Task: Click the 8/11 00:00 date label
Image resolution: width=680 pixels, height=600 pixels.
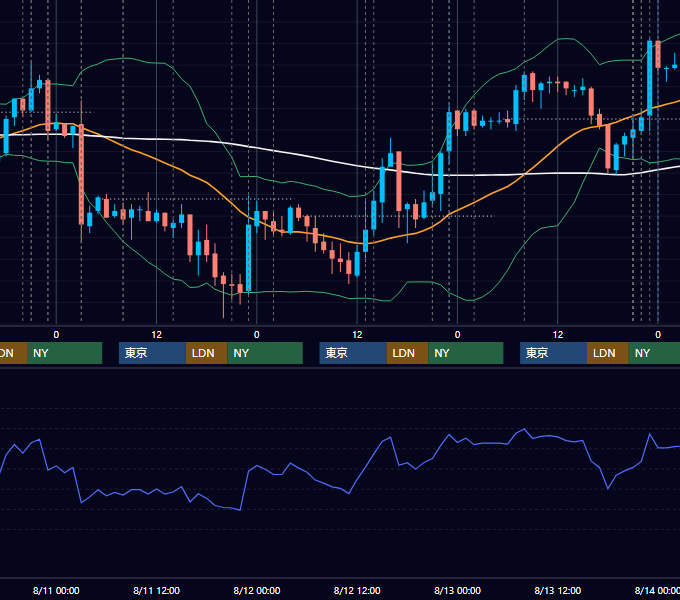Action: pos(56,590)
